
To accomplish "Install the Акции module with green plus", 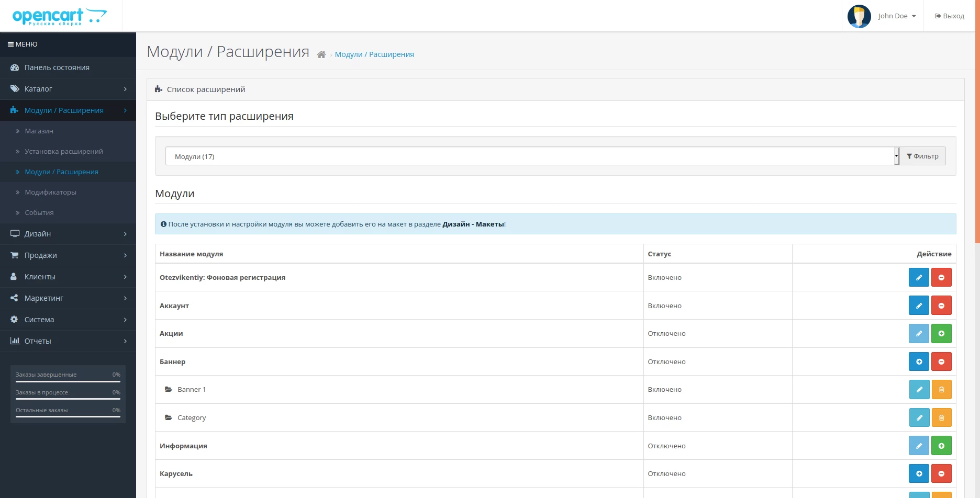I will [x=941, y=333].
